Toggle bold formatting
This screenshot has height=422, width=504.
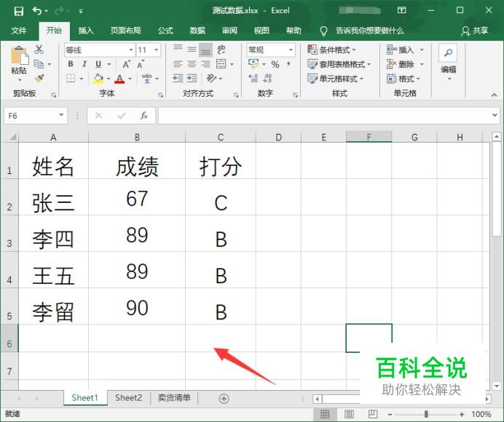(x=71, y=64)
